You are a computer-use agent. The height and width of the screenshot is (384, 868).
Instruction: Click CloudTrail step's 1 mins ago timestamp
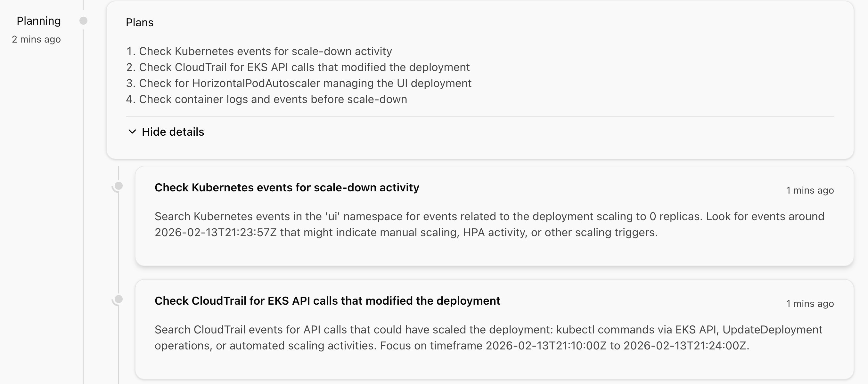coord(810,304)
